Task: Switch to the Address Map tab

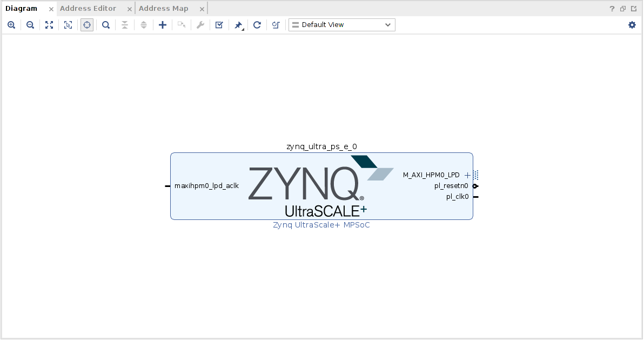Action: (164, 9)
